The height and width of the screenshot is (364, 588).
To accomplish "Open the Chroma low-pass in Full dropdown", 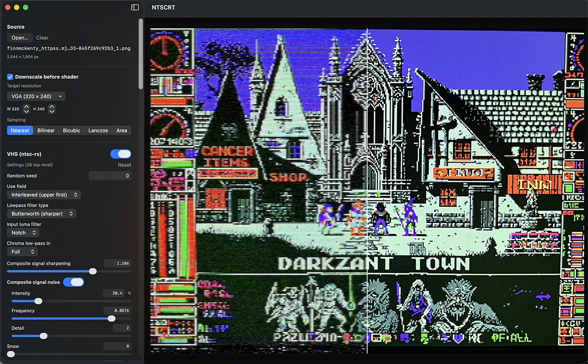I will click(22, 251).
